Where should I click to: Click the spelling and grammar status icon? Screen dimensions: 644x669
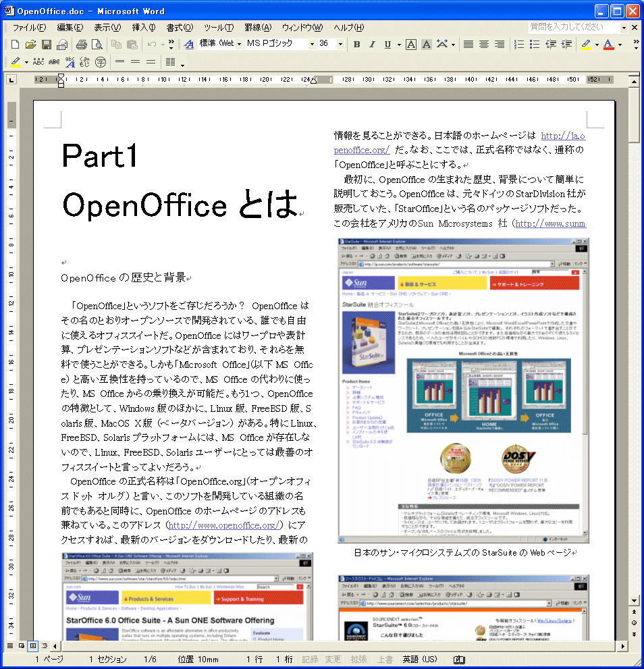459,660
